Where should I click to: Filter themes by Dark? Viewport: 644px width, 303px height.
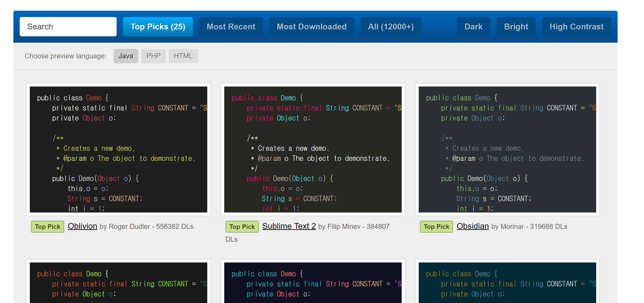[x=473, y=26]
